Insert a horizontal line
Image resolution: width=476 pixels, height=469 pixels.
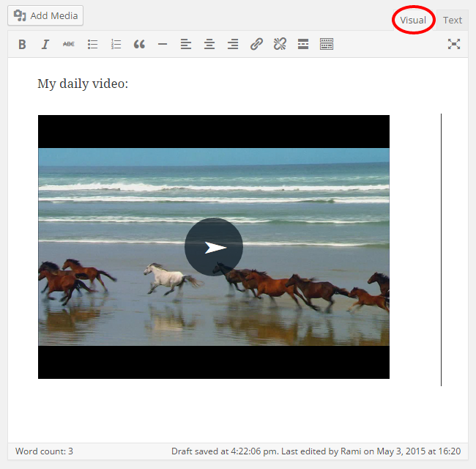[163, 45]
